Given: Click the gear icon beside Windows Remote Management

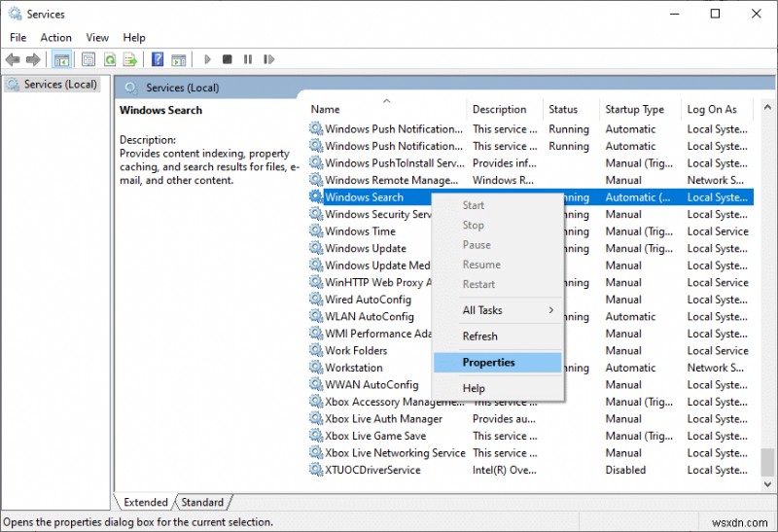Looking at the screenshot, I should pos(316,180).
